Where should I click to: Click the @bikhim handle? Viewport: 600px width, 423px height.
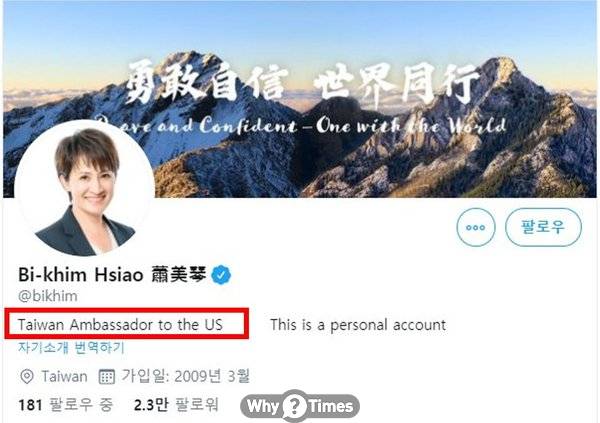click(x=48, y=296)
